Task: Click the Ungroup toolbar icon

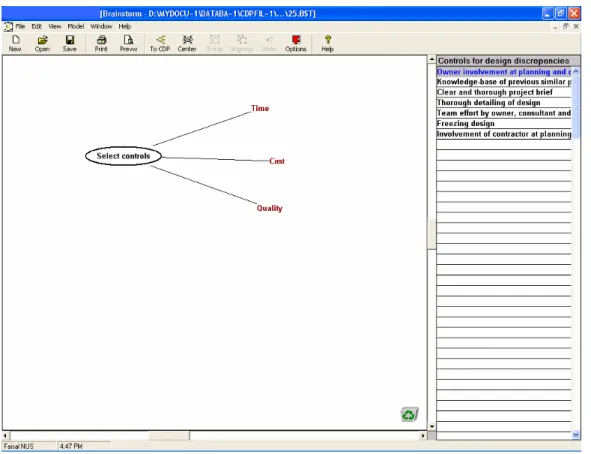Action: [x=241, y=43]
